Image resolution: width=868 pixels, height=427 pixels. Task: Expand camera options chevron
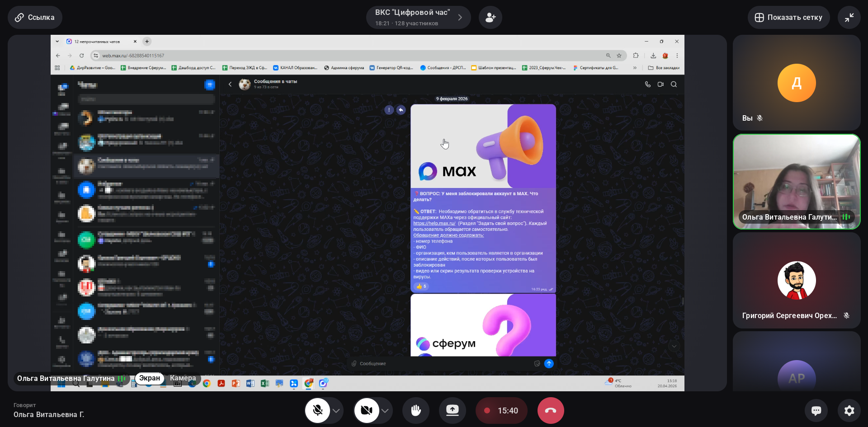coord(385,411)
